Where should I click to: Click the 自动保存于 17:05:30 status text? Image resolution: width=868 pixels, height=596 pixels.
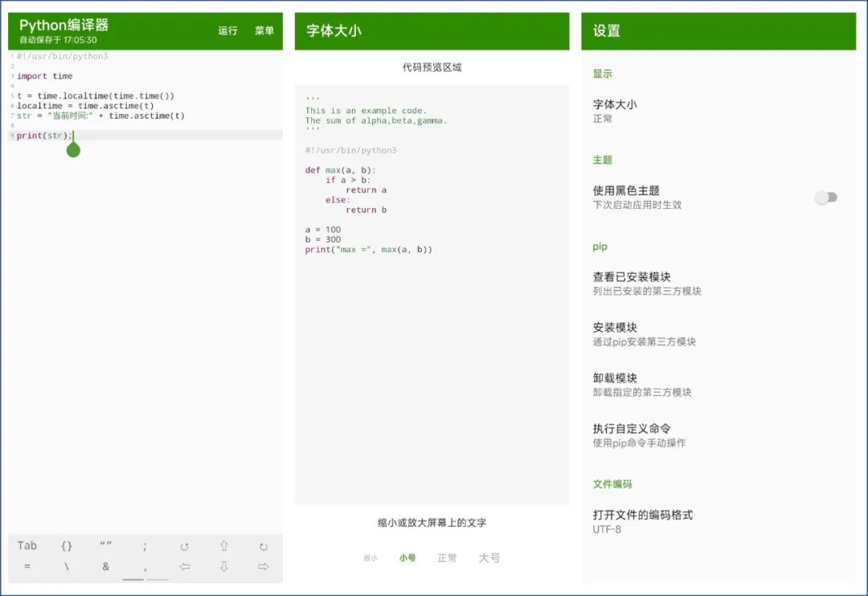point(58,40)
